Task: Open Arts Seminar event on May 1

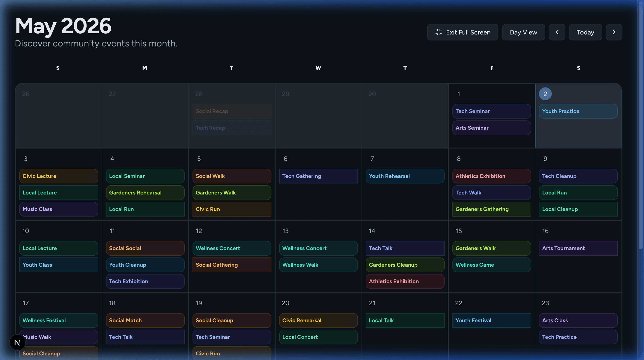Action: pyautogui.click(x=491, y=128)
